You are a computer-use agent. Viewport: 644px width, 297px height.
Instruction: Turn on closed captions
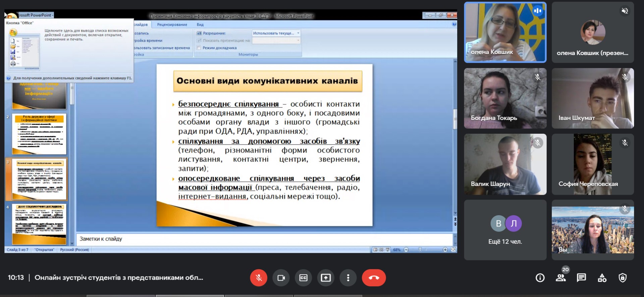[x=303, y=278]
